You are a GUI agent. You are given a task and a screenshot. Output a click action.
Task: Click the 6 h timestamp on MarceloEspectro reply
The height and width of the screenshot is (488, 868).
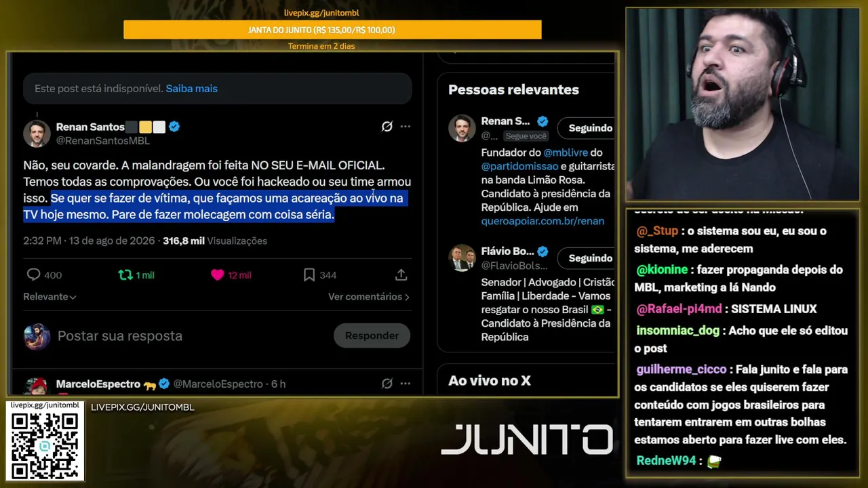point(278,384)
